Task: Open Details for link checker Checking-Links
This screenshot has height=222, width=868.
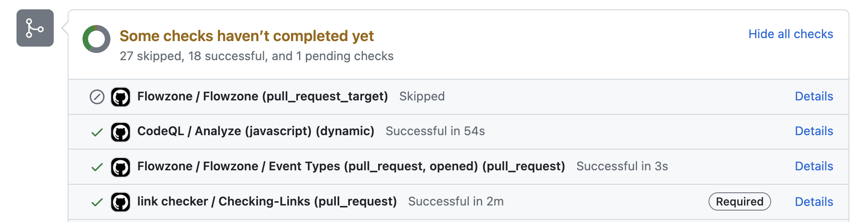Action: pos(814,202)
